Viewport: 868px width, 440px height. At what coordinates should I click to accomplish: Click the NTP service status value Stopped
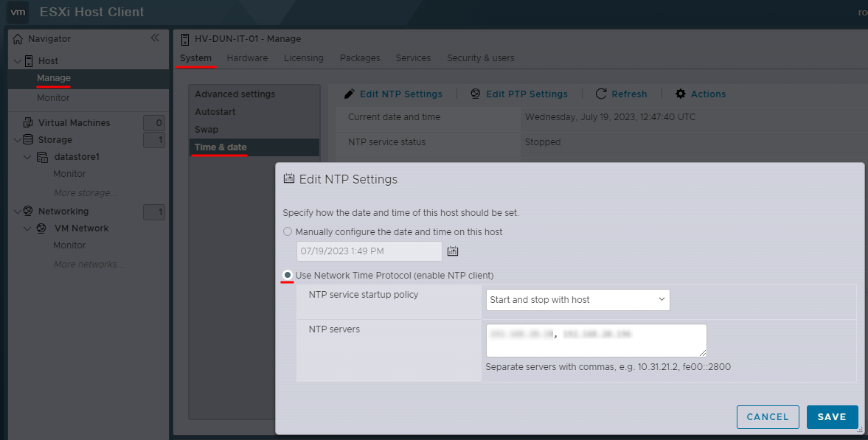(x=543, y=142)
